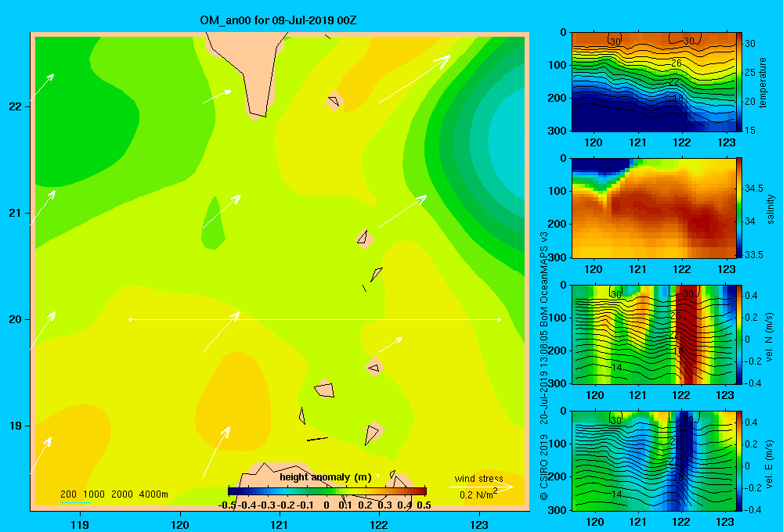Viewport: 783px width, 532px height.
Task: Click longitude label 120 under main map
Action: [180, 525]
